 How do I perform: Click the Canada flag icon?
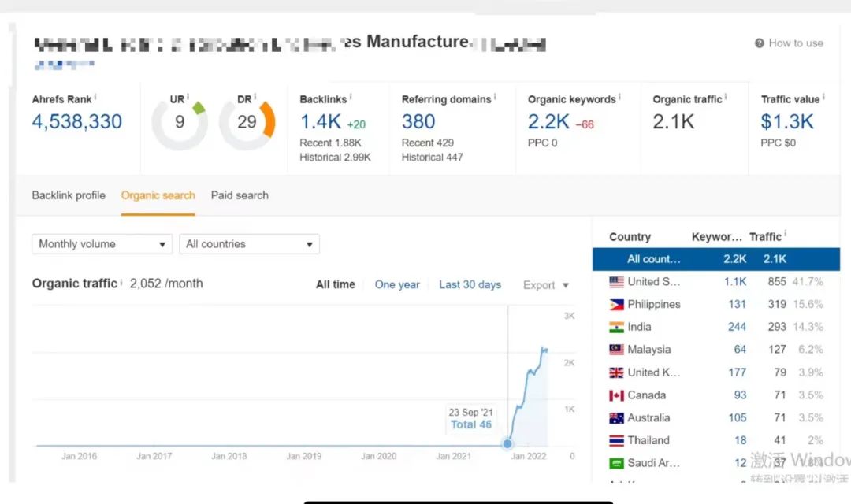point(616,395)
